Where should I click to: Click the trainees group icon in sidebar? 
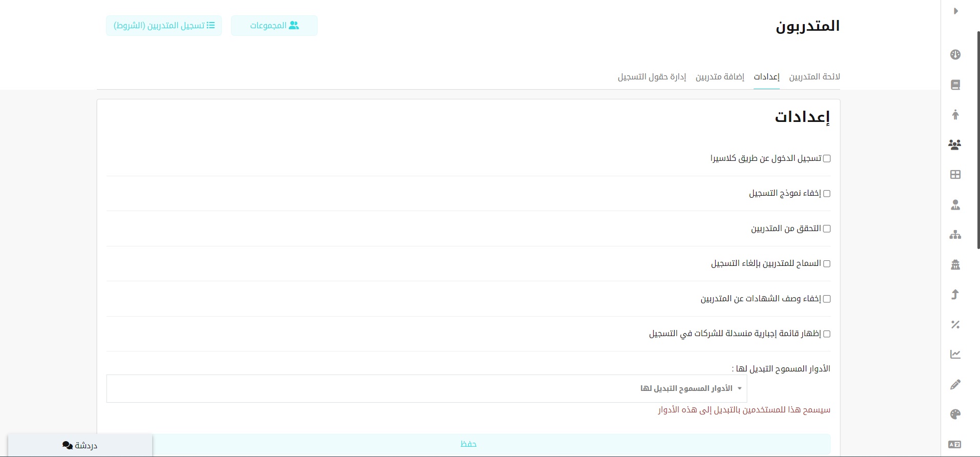[x=955, y=145]
